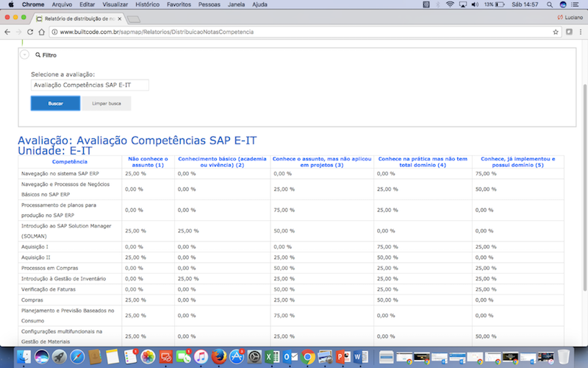Launch Excel from the dock

tap(272, 356)
